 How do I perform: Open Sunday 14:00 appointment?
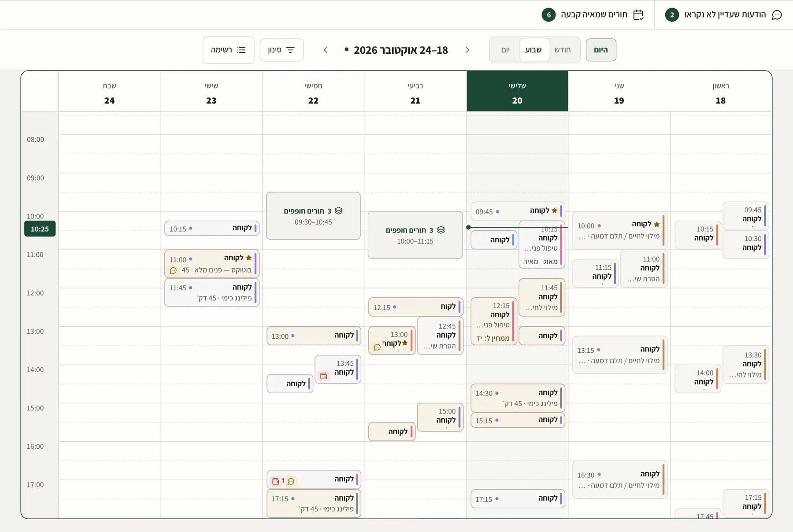click(x=698, y=379)
